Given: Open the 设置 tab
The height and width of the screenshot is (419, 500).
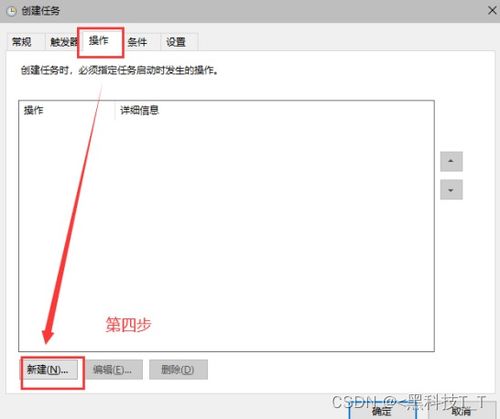Looking at the screenshot, I should 176,42.
